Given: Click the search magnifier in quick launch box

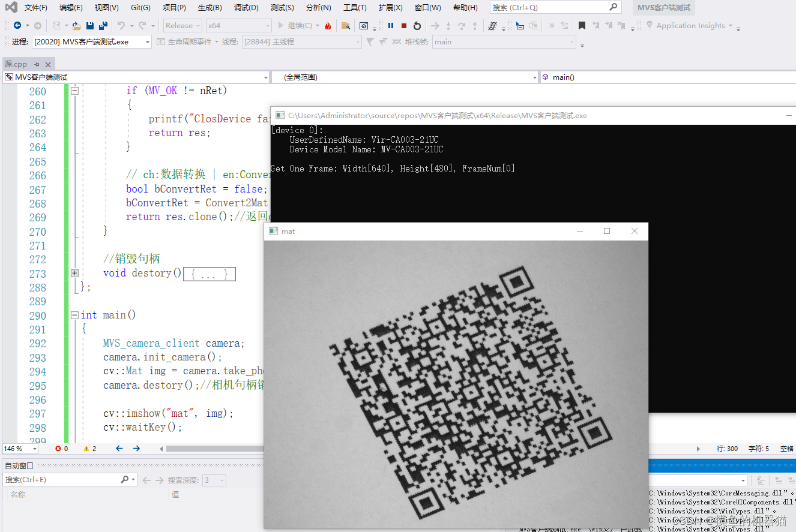Looking at the screenshot, I should click(x=613, y=7).
